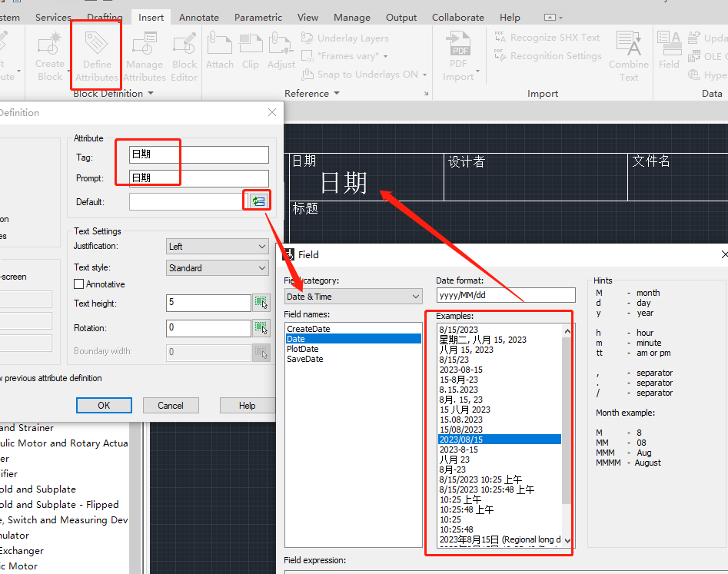Expand the Reference panel arrow
This screenshot has height=574, width=728.
[337, 93]
